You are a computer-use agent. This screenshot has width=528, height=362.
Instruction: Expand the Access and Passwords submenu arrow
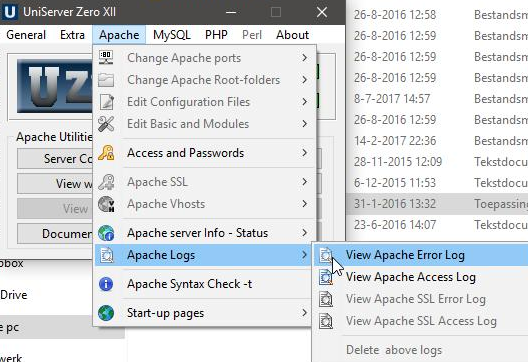click(x=304, y=153)
